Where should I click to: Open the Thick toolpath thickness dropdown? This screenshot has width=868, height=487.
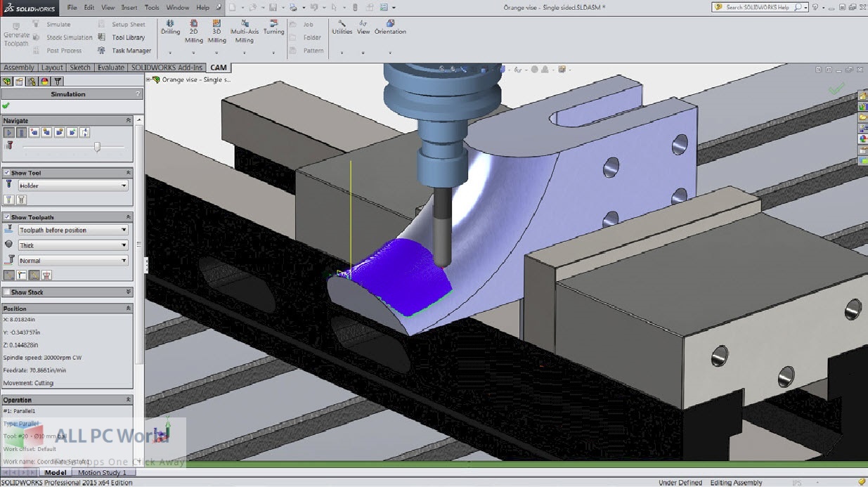[73, 245]
